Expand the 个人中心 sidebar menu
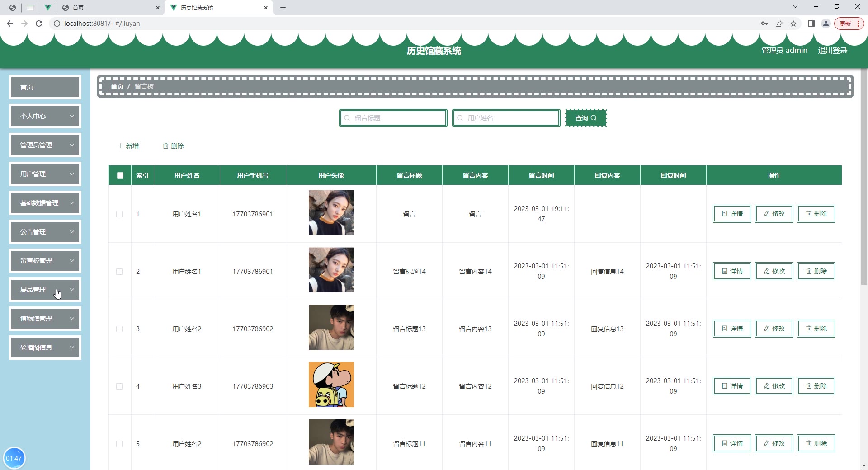Viewport: 868px width, 470px height. click(45, 116)
